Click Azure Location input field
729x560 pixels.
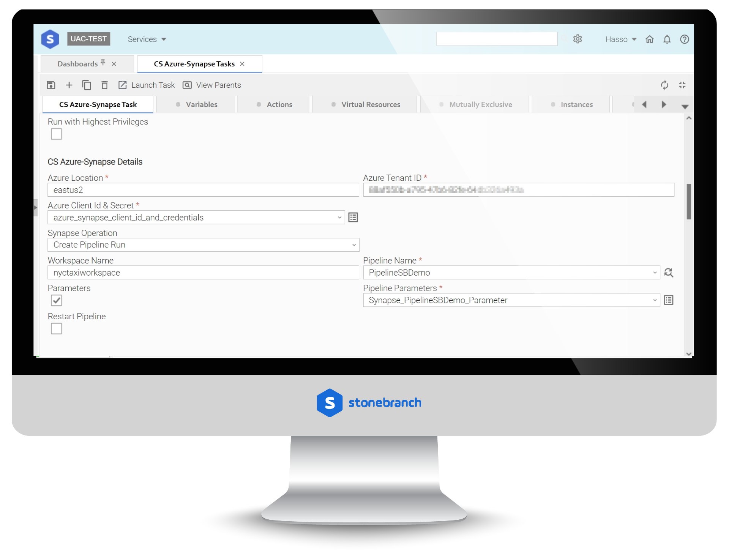203,190
